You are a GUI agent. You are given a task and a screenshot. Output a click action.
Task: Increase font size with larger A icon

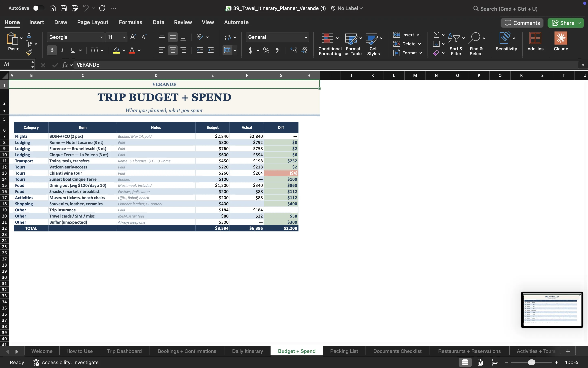133,37
